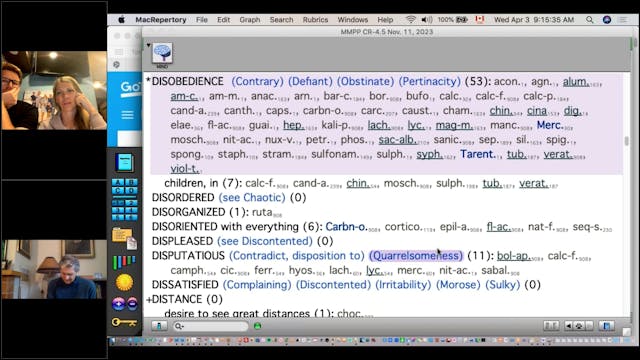Follow the (Defiant) cross-reference link
The height and width of the screenshot is (360, 640).
point(310,81)
